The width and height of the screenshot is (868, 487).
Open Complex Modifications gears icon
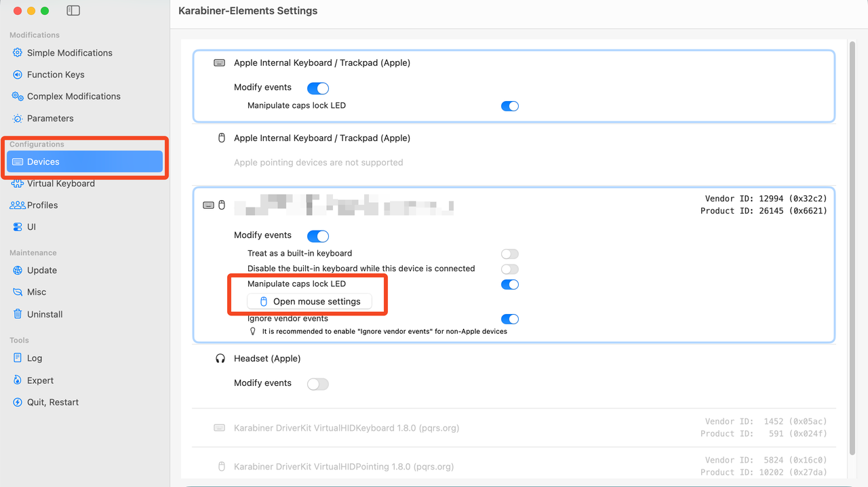click(18, 96)
